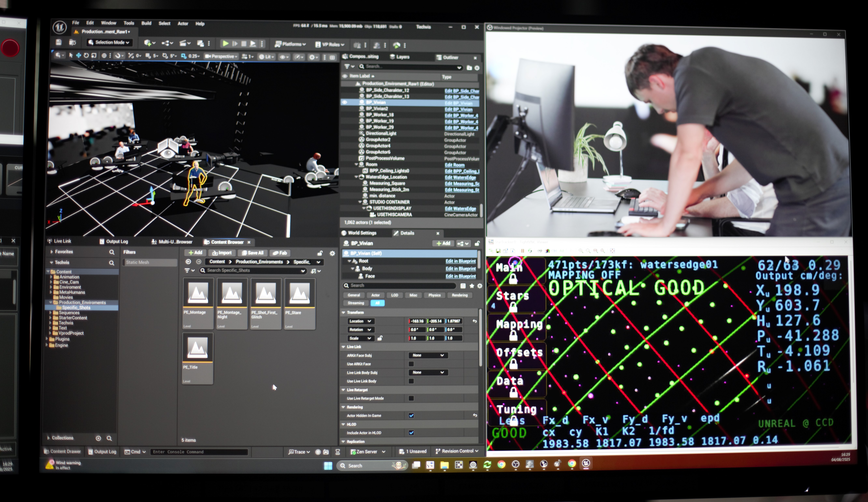Click the Stop simulation square button
Screen dimensions: 868x502
(x=244, y=44)
